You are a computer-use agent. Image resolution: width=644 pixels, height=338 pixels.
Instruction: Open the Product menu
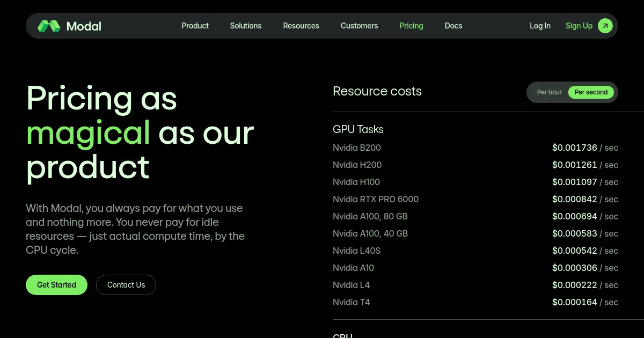(x=195, y=26)
